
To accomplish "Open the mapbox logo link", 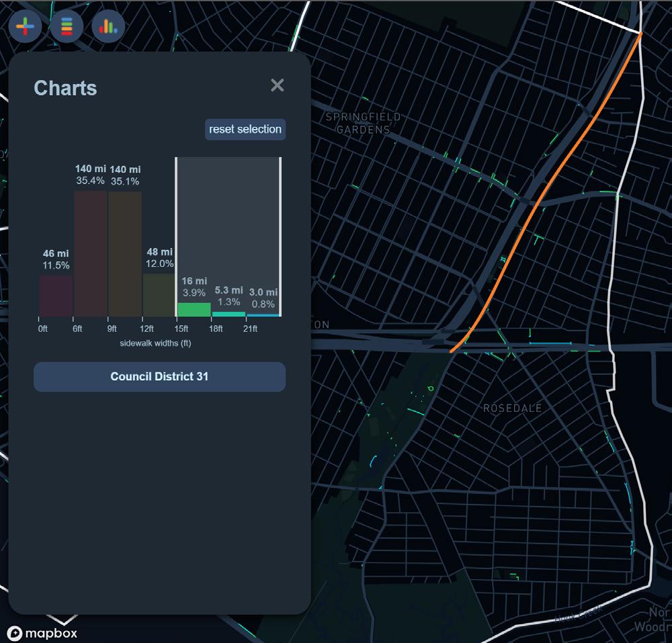I will click(x=42, y=633).
